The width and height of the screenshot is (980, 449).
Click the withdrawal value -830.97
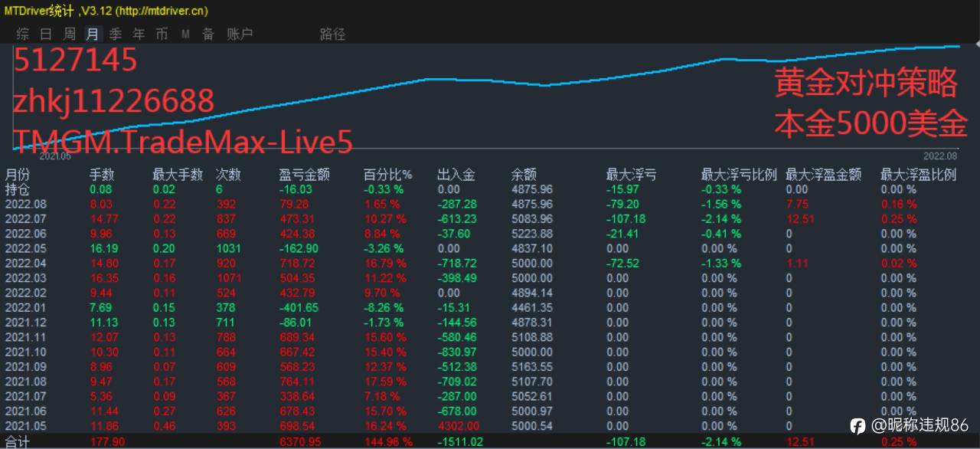(x=457, y=352)
